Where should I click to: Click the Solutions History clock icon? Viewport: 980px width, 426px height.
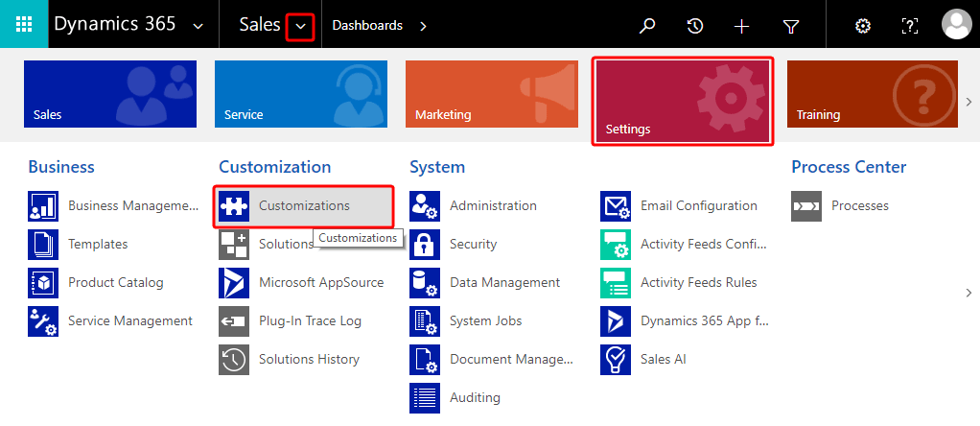[234, 360]
